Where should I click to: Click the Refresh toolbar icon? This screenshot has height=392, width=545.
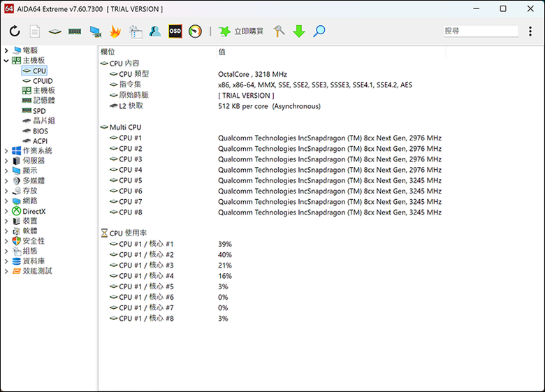point(15,31)
